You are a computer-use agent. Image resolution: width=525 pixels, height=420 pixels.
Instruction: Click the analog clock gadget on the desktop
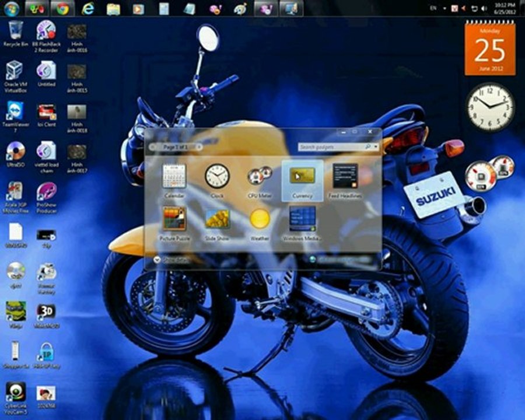pos(490,107)
